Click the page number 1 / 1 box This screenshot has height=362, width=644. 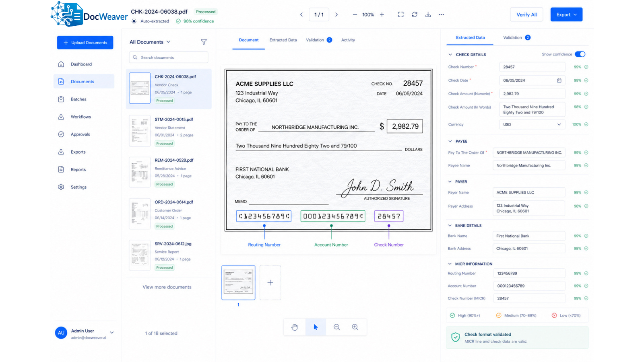click(319, 14)
